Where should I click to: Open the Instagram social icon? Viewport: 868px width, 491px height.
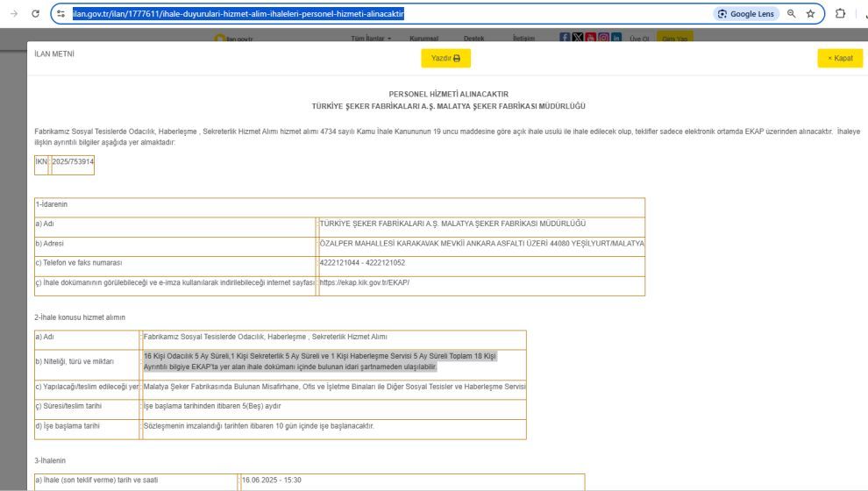point(603,37)
